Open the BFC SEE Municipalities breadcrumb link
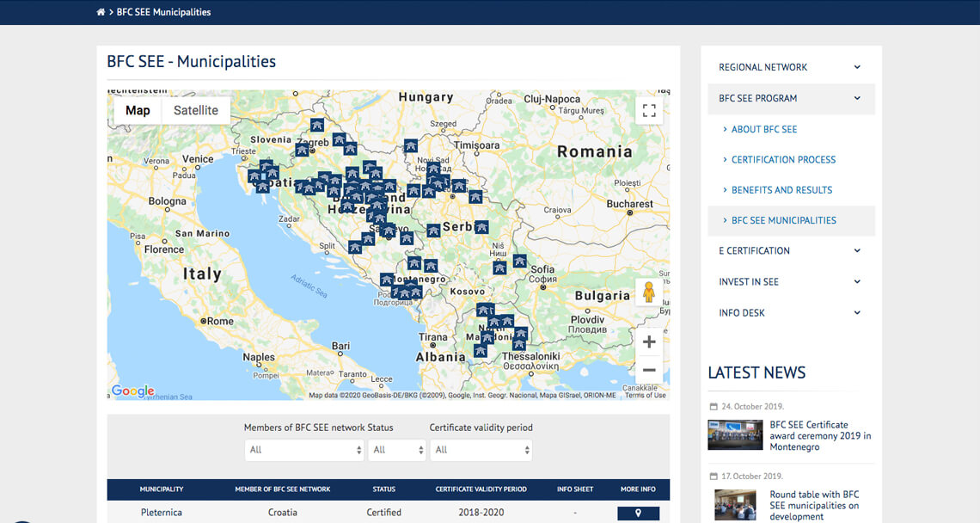Image resolution: width=980 pixels, height=523 pixels. click(x=163, y=12)
